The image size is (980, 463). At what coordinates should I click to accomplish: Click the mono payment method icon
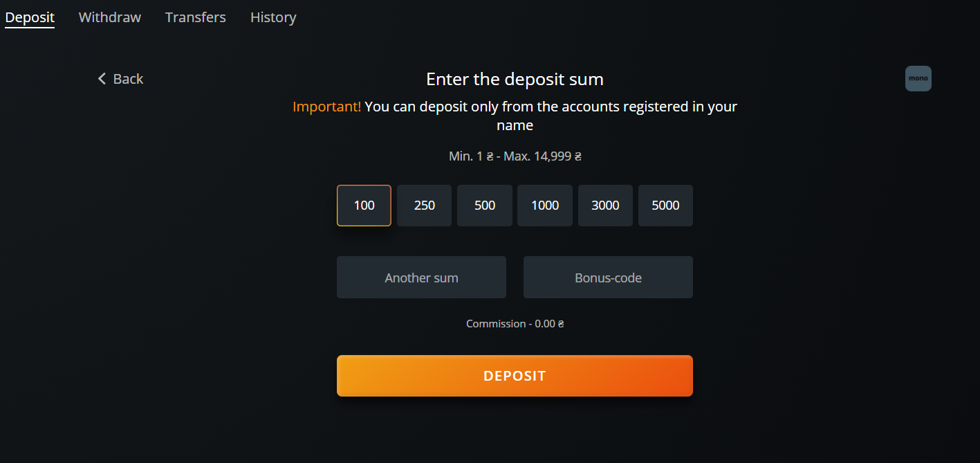(x=918, y=79)
